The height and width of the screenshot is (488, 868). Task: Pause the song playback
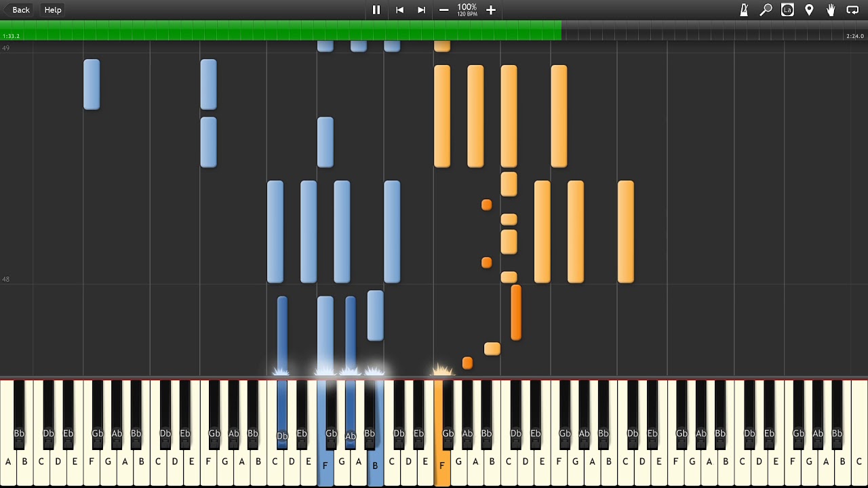pos(376,9)
